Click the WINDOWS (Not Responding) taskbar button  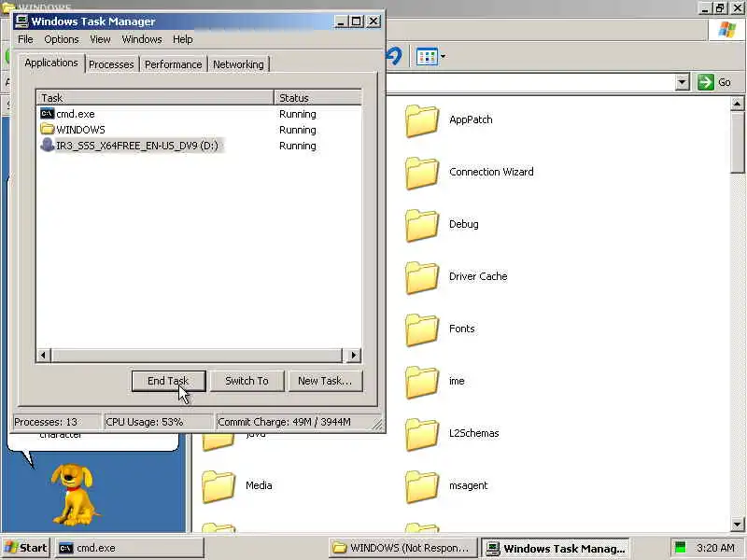402,548
